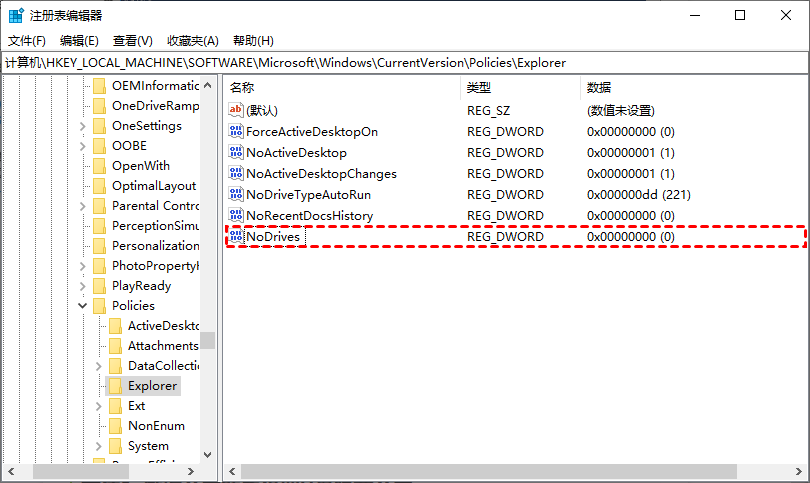Click the NoRecentDocsHistory DWORD icon

(236, 215)
